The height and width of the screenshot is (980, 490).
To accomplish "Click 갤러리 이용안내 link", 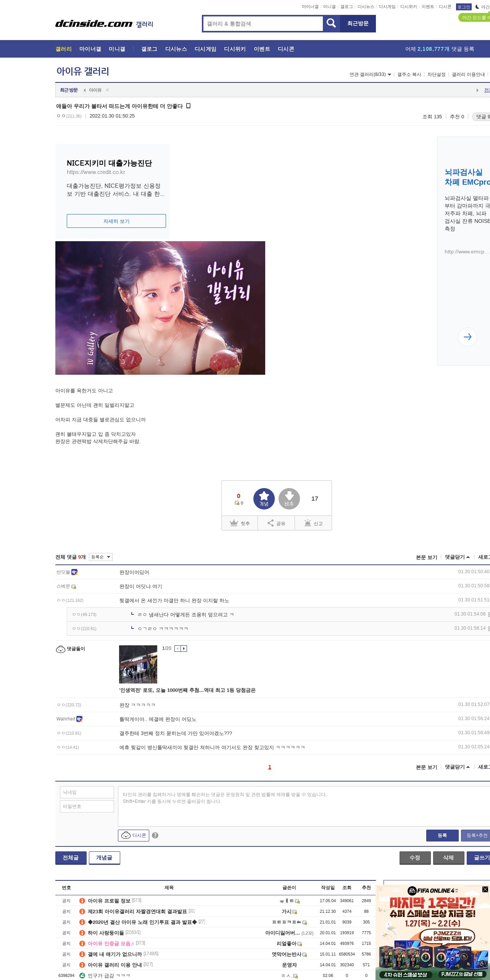I will click(x=468, y=74).
